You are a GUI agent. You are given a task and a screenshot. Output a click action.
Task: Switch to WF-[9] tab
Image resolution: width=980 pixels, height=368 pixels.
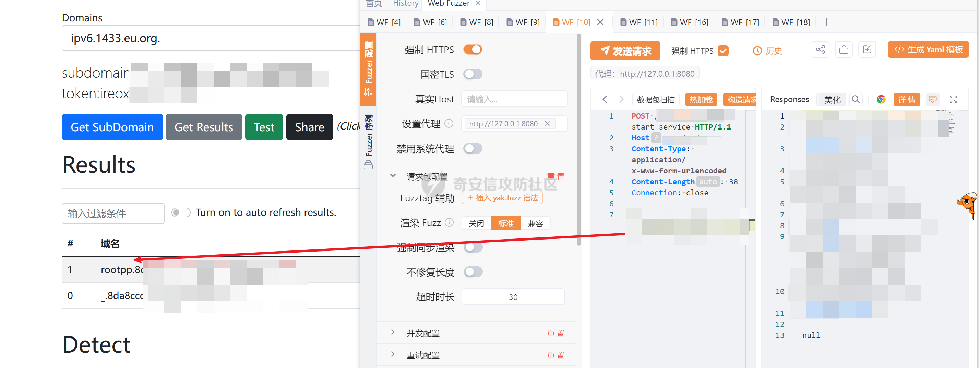[x=523, y=22]
